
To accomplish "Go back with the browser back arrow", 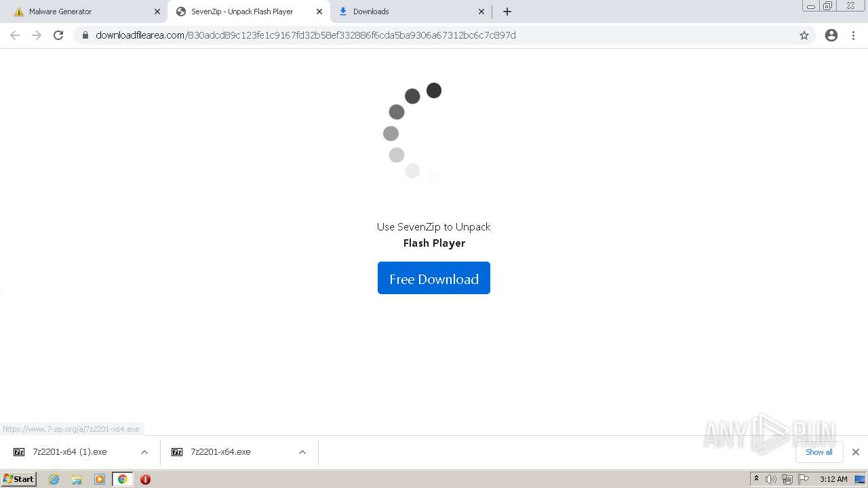I will coord(15,35).
